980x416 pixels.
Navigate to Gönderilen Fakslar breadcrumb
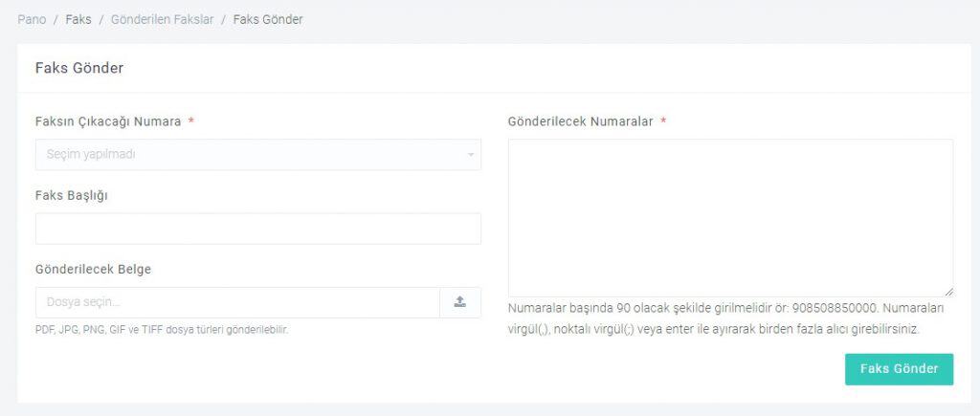[163, 19]
